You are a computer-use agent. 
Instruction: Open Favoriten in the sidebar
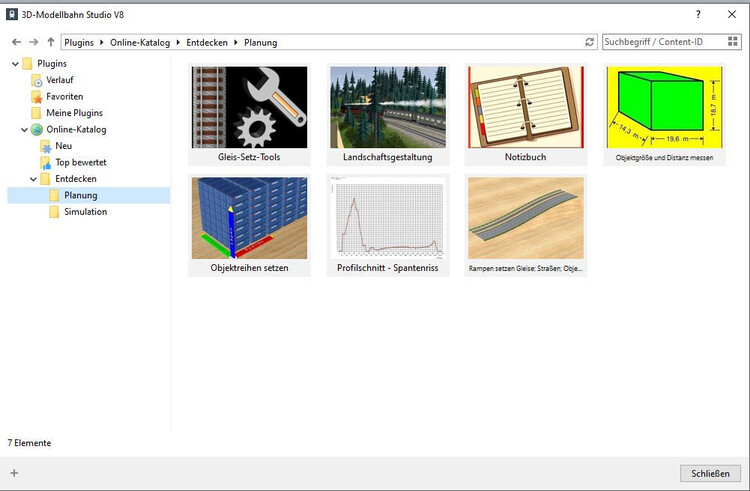pos(64,96)
